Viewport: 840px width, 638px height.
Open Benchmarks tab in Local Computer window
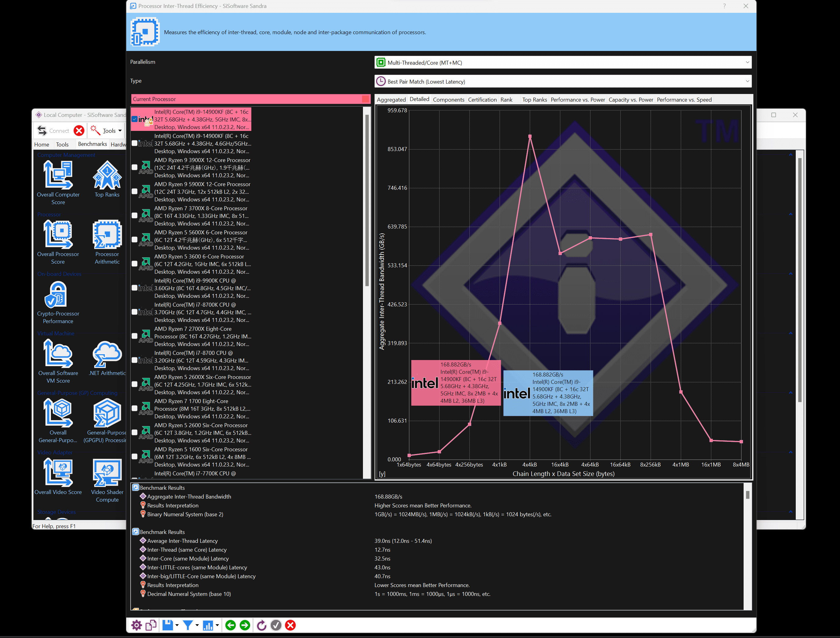92,144
